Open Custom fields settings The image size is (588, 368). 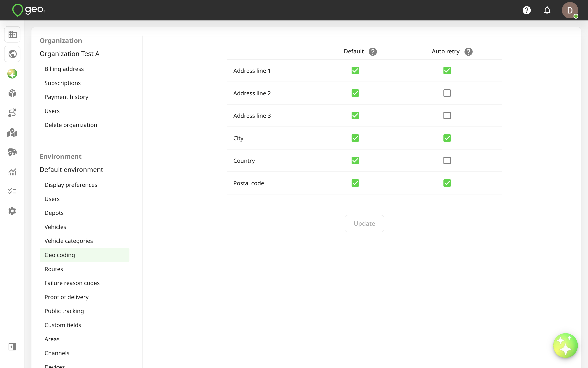(63, 325)
